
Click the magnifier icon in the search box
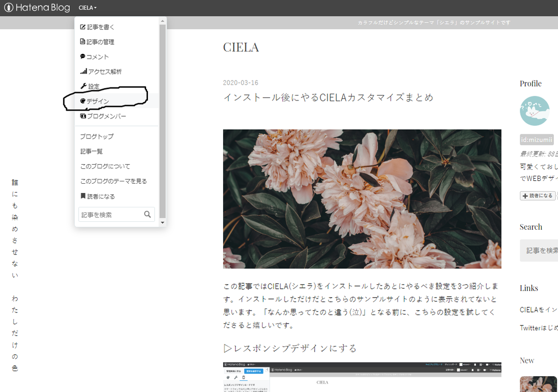[x=148, y=214]
